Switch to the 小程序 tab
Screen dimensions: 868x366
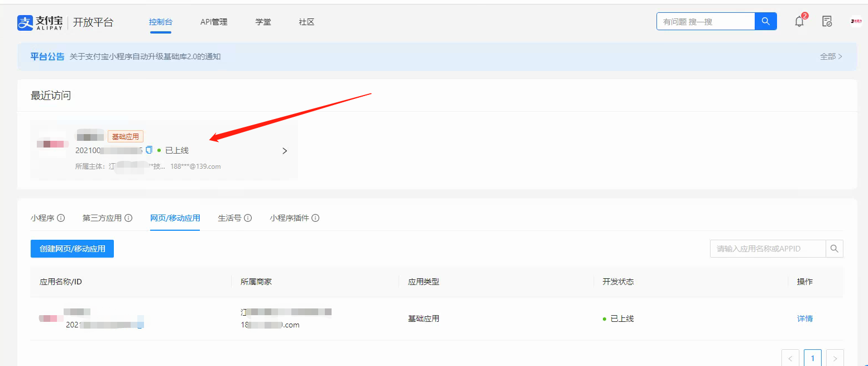(42, 218)
